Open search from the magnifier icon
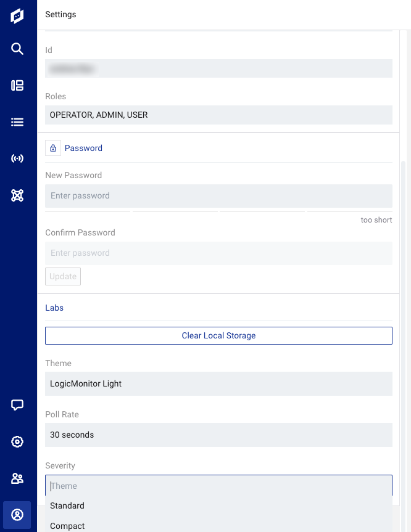This screenshot has height=532, width=411. 17,49
